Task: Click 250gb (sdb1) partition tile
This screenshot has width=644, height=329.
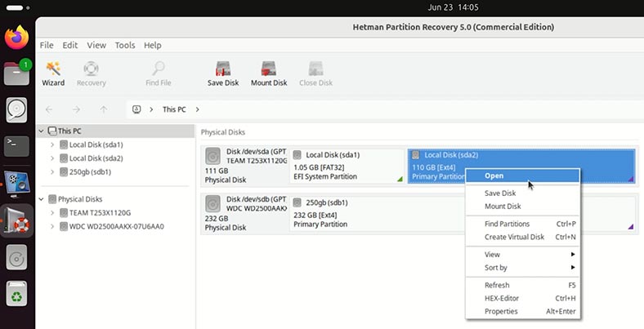Action: [x=463, y=213]
